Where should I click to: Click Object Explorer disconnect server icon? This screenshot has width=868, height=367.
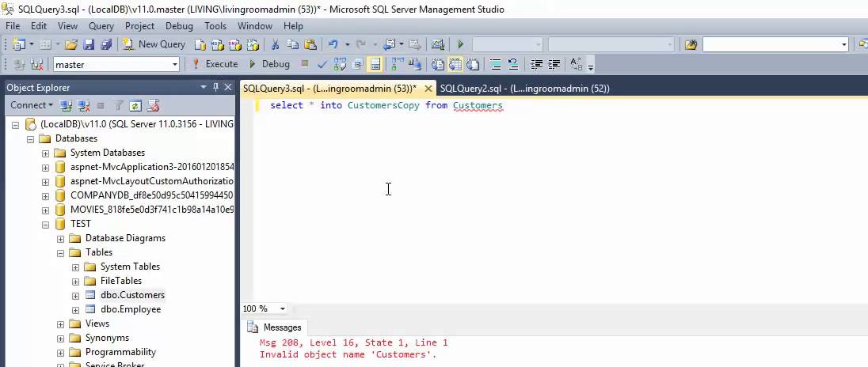[x=84, y=105]
